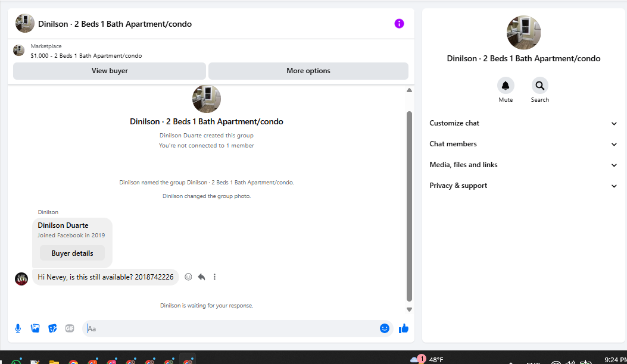Click the 'Dinilson Duarte' name in buyer card

[63, 225]
